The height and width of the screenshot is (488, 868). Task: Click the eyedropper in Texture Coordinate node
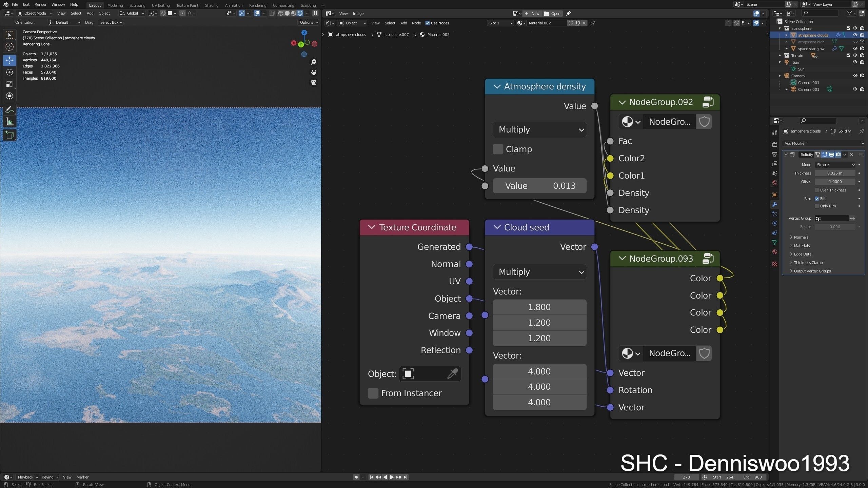[x=452, y=374]
